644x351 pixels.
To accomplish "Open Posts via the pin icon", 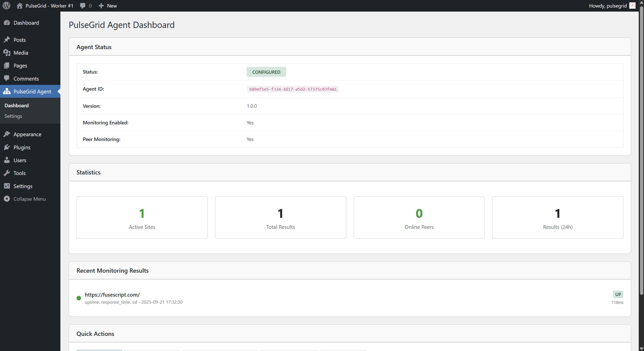I will [x=7, y=40].
